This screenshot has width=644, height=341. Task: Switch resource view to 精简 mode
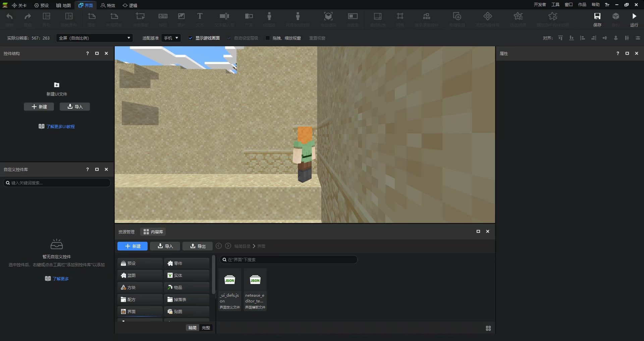point(193,328)
